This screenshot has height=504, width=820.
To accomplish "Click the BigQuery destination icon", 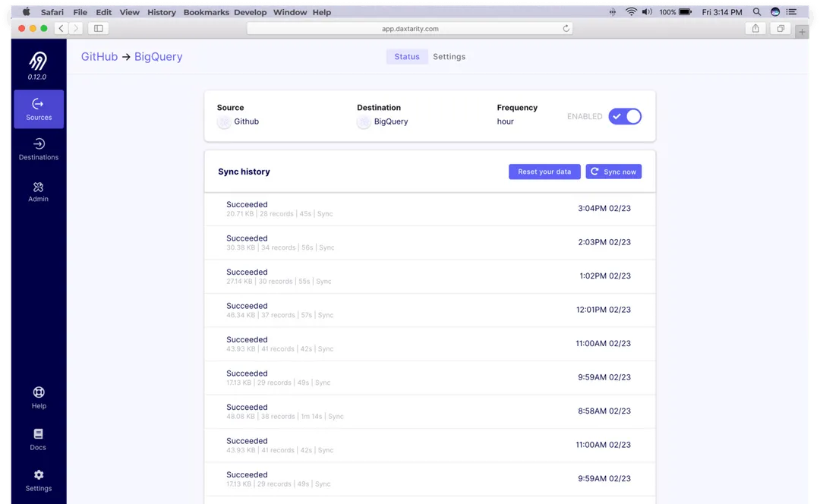I will (x=364, y=122).
